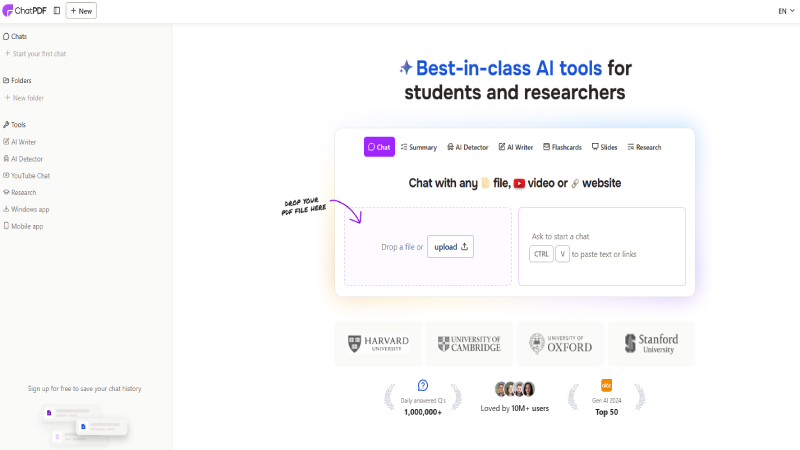The height and width of the screenshot is (450, 800).
Task: Download the Windows app
Action: point(26,209)
